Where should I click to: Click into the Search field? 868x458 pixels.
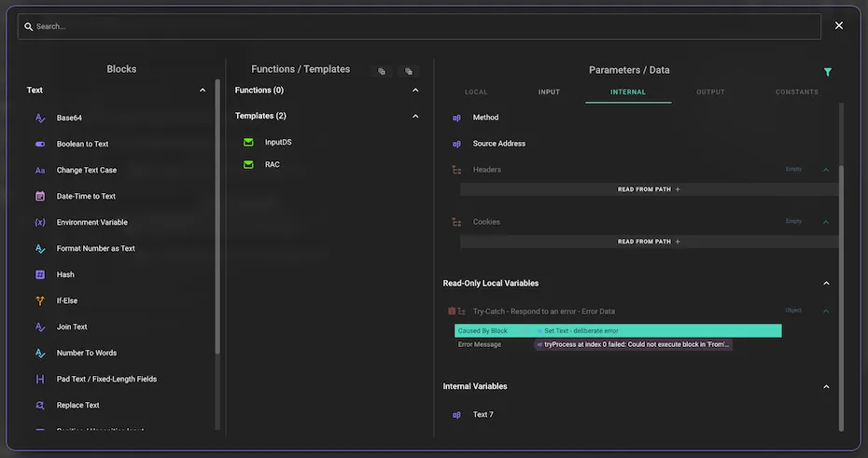[x=420, y=26]
